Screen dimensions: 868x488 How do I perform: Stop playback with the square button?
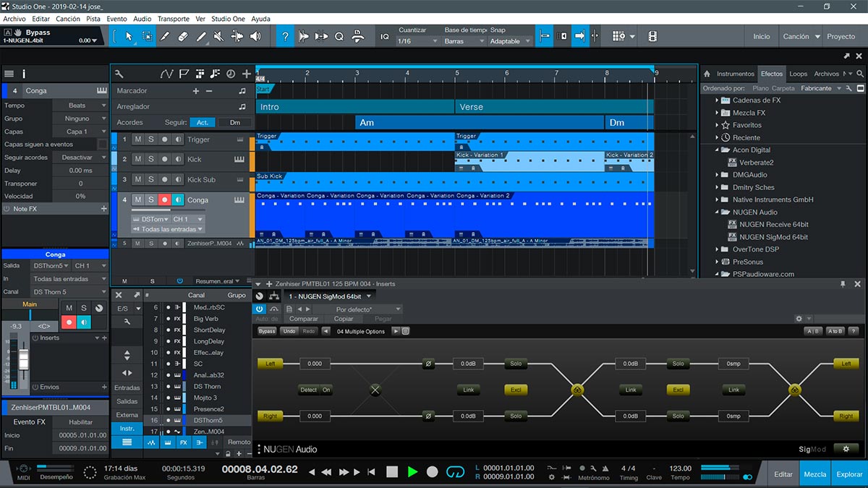[392, 472]
